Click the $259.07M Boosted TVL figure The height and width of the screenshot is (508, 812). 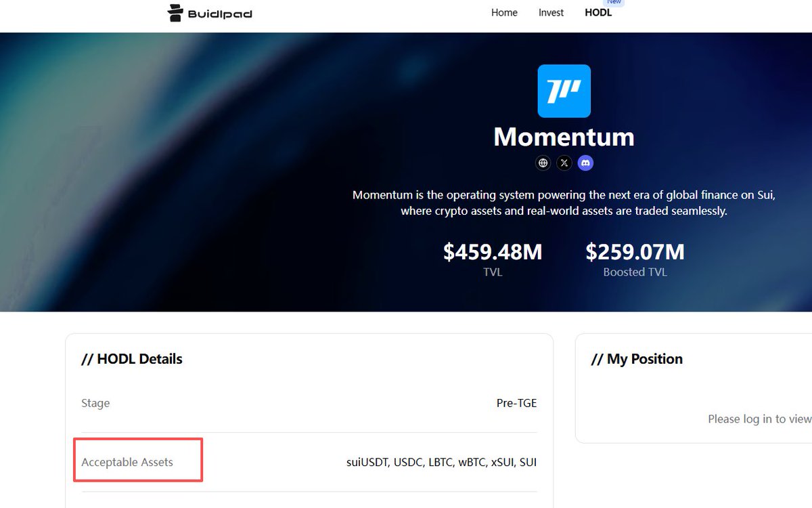tap(635, 252)
